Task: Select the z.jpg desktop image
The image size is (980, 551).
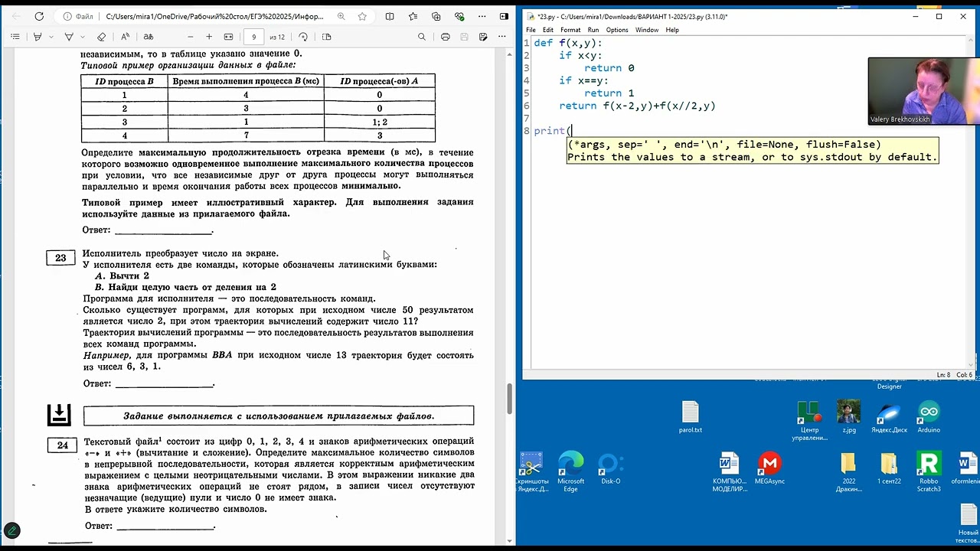Action: (x=849, y=416)
